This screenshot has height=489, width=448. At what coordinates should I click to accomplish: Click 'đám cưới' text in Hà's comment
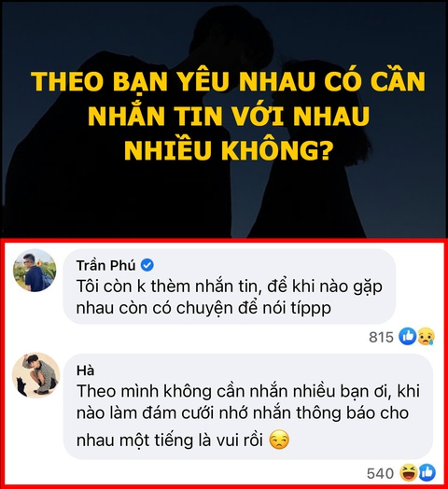(178, 412)
